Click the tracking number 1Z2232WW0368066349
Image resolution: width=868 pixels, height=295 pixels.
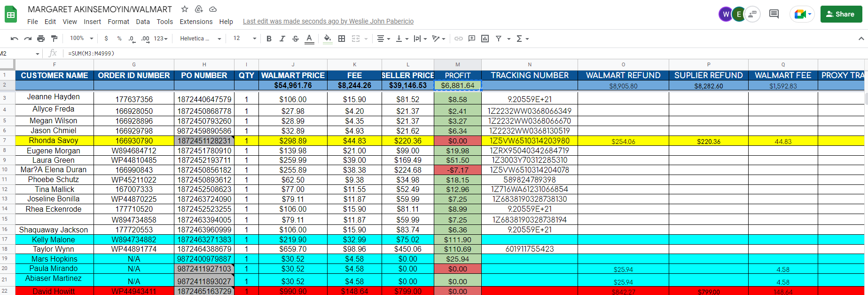click(530, 111)
